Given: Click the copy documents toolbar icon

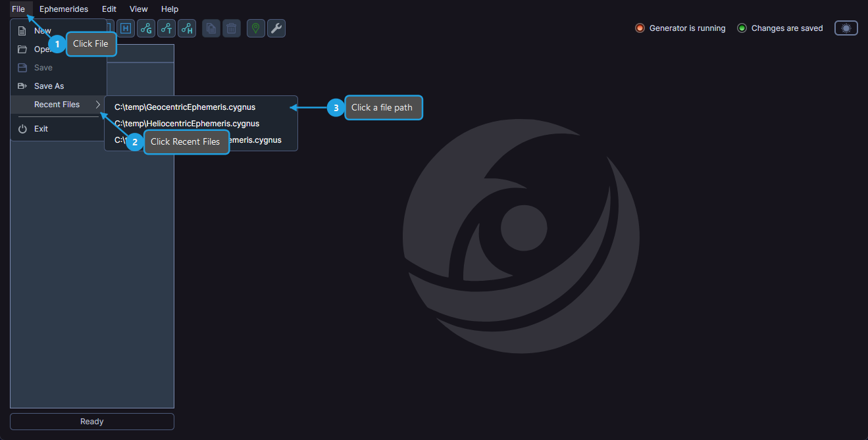Looking at the screenshot, I should 211,28.
